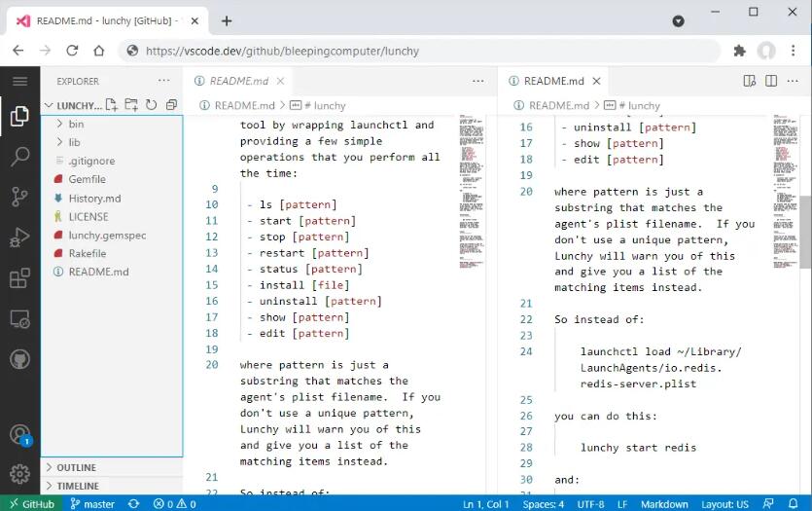Expand the lib folder
The height and width of the screenshot is (511, 812).
coord(111,142)
